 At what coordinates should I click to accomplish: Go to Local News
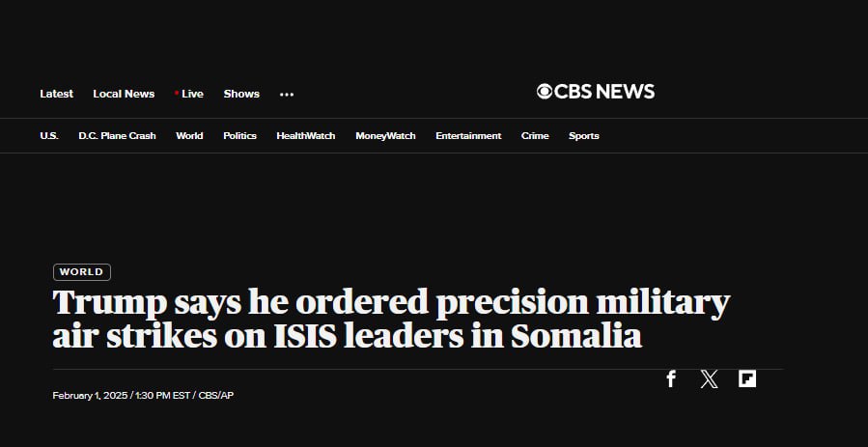point(124,94)
